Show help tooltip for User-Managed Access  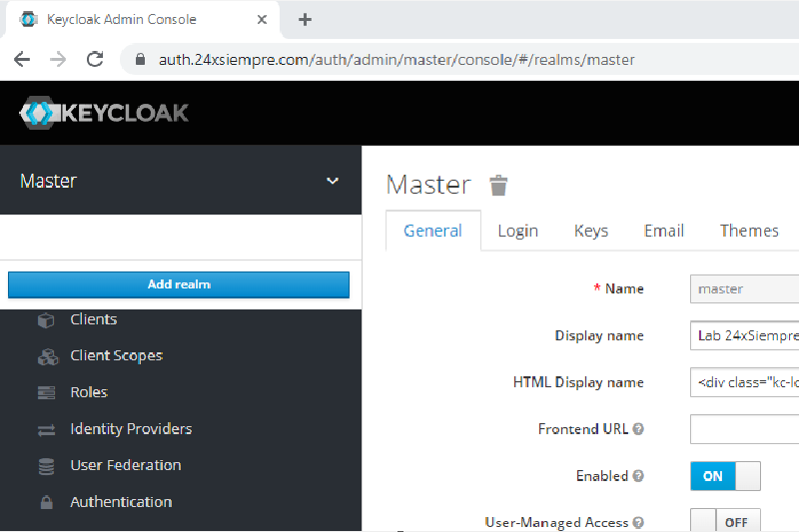coord(638,523)
